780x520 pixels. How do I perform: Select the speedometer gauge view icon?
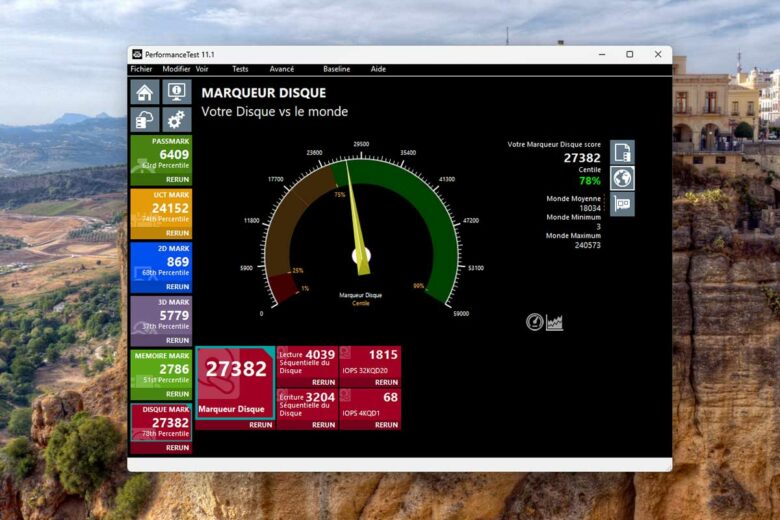pos(535,322)
